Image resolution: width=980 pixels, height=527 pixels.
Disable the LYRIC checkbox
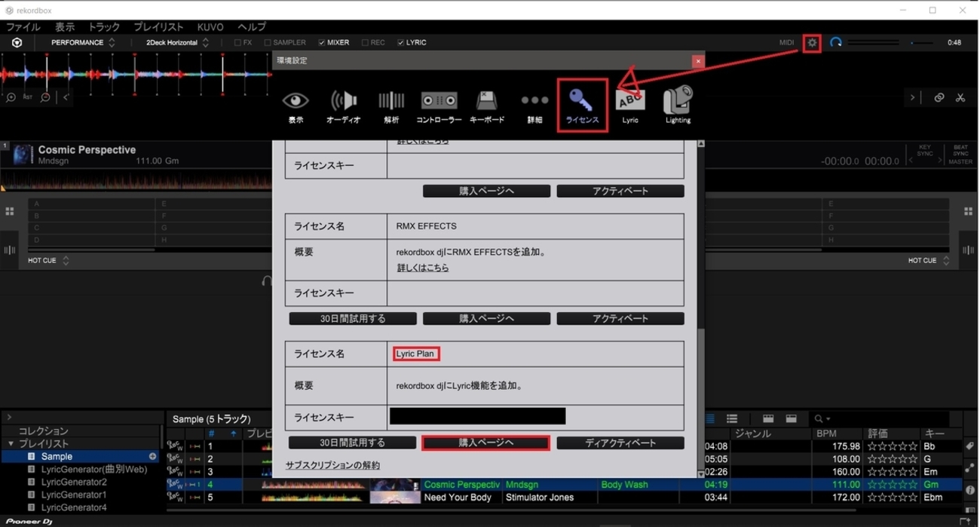[x=400, y=43]
